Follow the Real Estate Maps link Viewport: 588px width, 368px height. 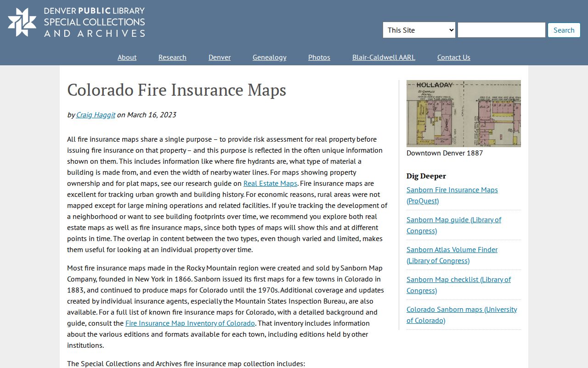(270, 183)
